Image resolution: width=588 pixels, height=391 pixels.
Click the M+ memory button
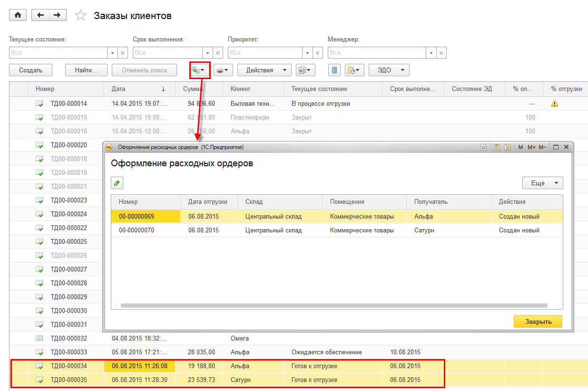[x=531, y=147]
